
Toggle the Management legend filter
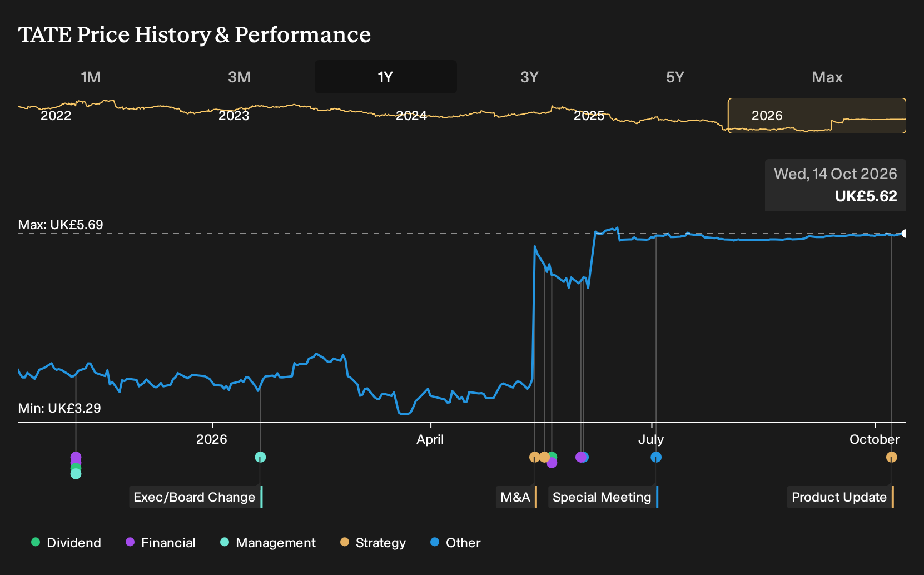pyautogui.click(x=268, y=543)
